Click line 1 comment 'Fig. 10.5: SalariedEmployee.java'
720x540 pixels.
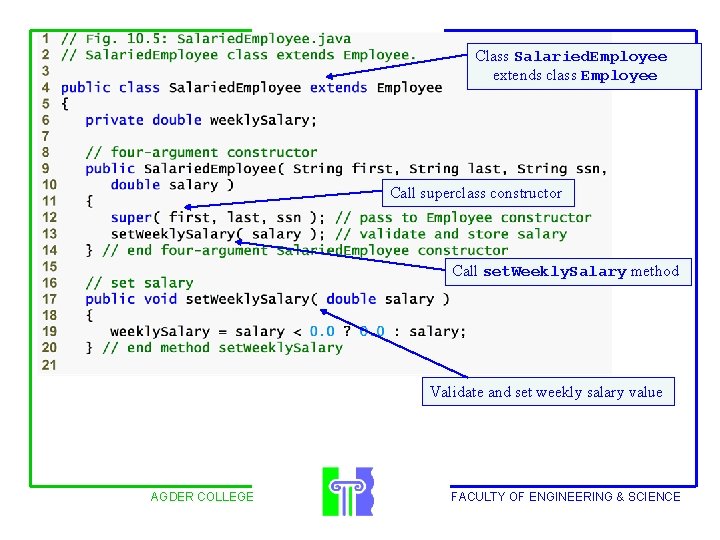click(207, 39)
